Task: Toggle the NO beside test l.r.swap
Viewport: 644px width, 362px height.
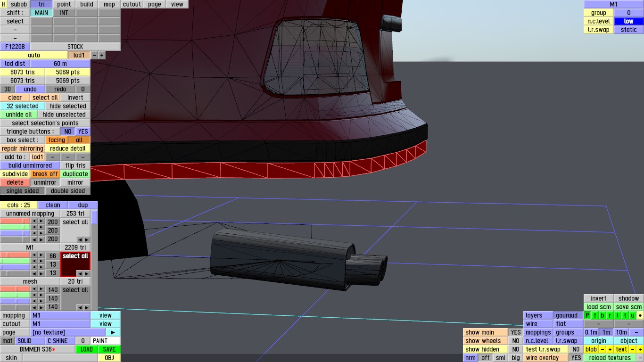Action: (576, 349)
